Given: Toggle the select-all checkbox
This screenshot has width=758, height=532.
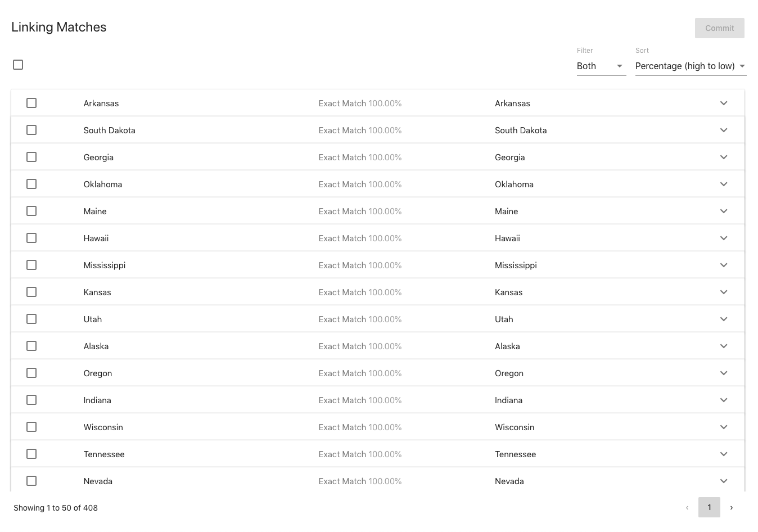Looking at the screenshot, I should [18, 65].
